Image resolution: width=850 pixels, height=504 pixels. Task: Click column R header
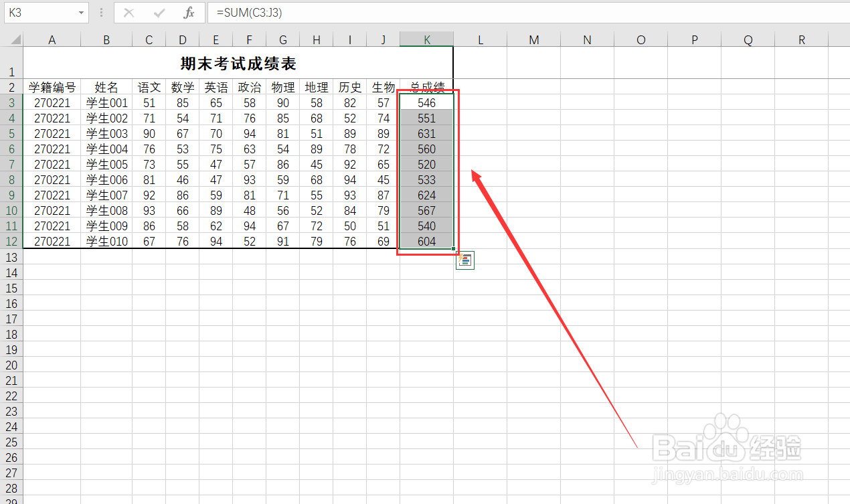click(801, 39)
